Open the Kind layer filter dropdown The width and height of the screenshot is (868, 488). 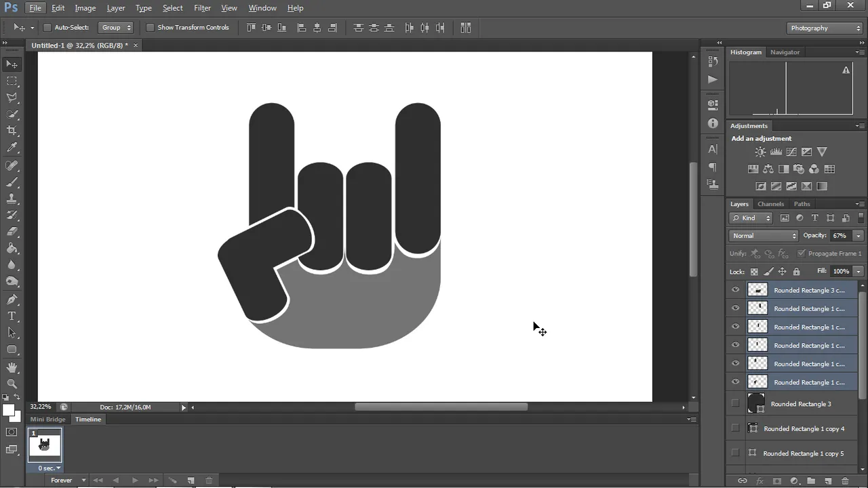tap(751, 218)
